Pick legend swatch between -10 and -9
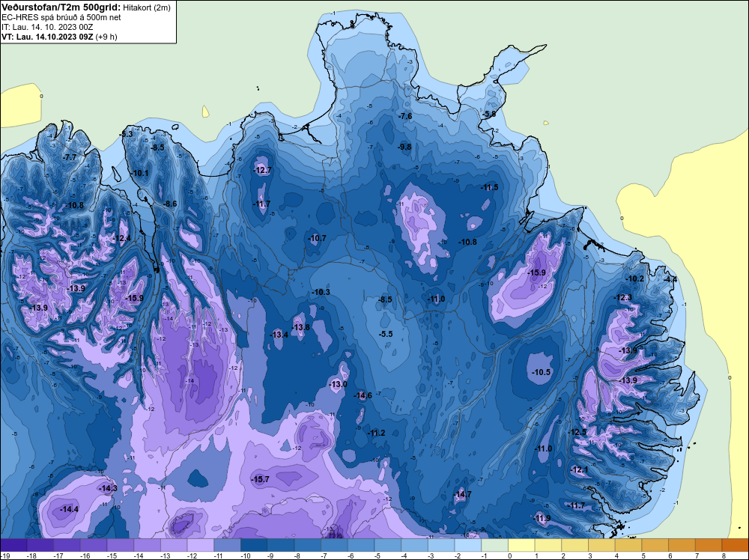This screenshot has width=749, height=560. coord(254,545)
